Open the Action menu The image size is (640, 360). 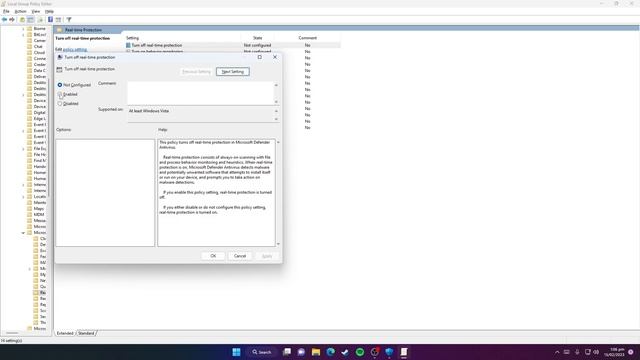[x=20, y=11]
